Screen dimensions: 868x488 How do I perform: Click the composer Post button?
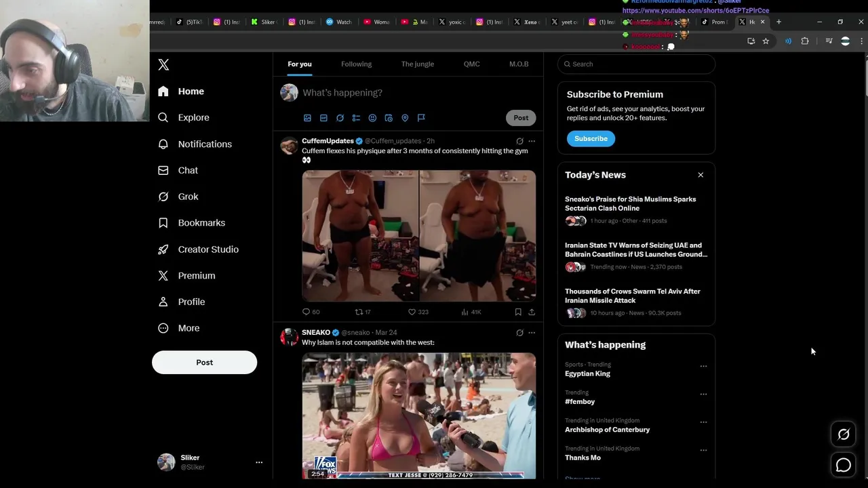click(521, 118)
